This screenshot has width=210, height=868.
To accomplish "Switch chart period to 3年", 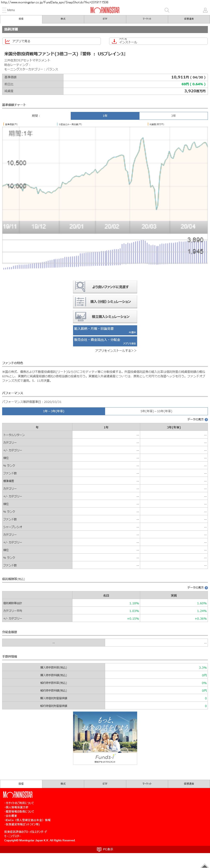I will [x=173, y=116].
